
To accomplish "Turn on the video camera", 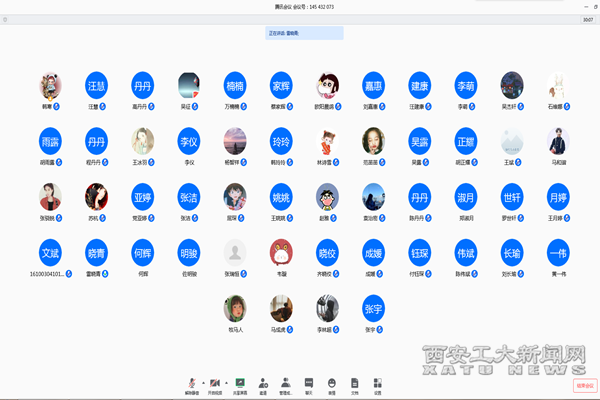I will [216, 383].
